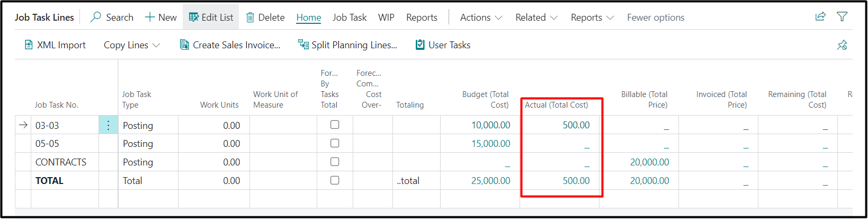The width and height of the screenshot is (868, 219).
Task: Open the Copy Lines dropdown
Action: [x=131, y=45]
